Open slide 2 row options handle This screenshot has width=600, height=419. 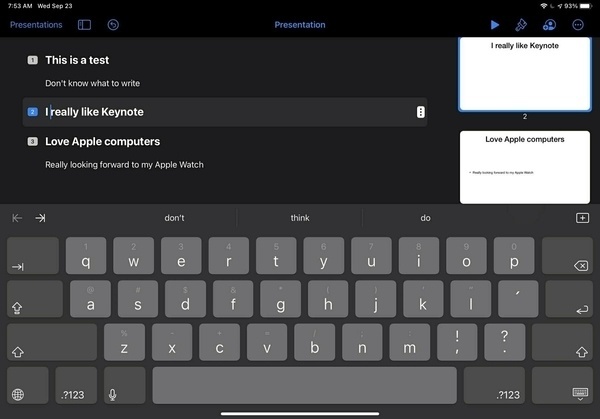point(420,112)
